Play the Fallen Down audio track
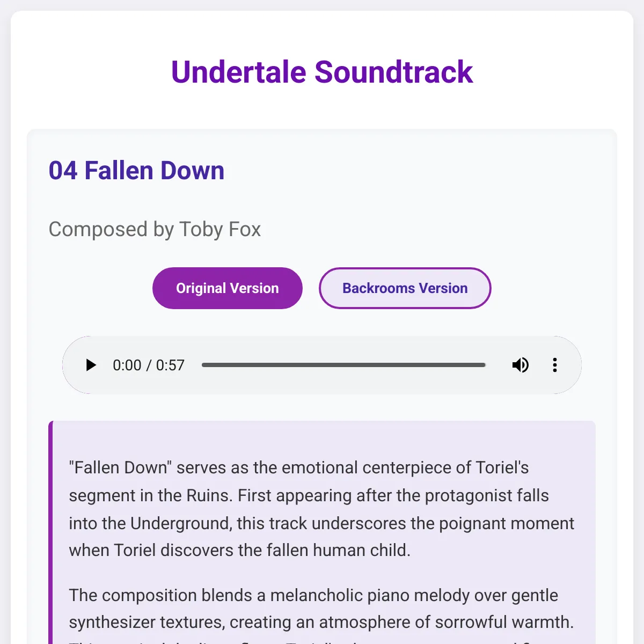Viewport: 644px width, 644px height. coord(91,365)
